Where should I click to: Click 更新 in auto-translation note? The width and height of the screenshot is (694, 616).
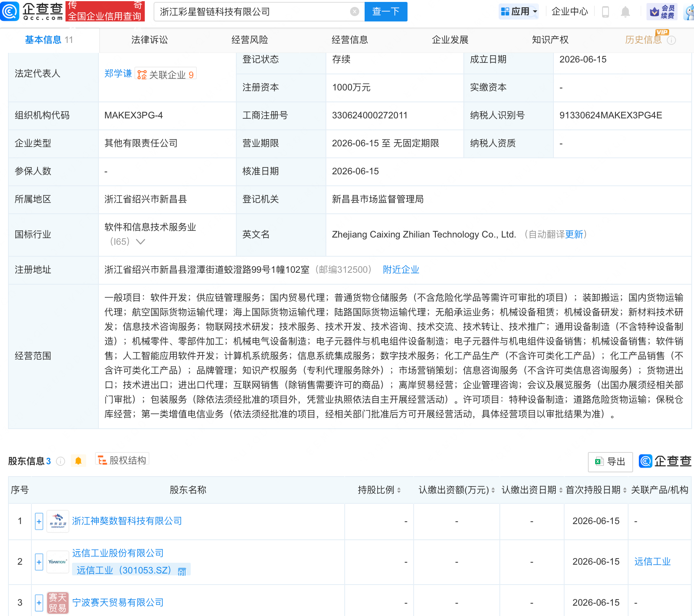coord(574,234)
